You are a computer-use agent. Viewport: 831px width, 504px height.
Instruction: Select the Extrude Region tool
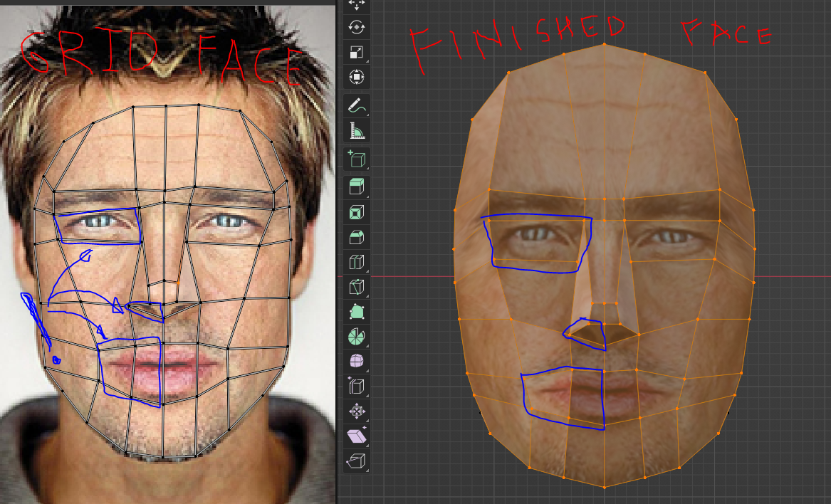point(357,187)
